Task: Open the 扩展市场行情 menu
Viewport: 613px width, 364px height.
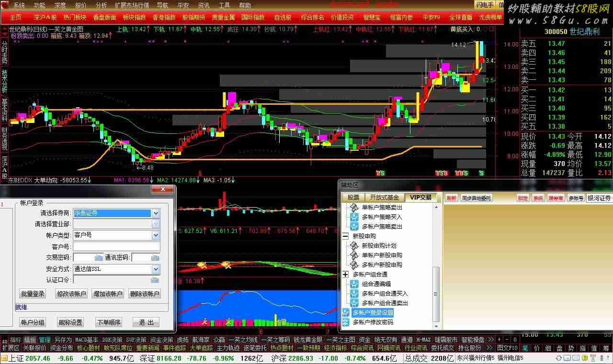Action: (132, 6)
